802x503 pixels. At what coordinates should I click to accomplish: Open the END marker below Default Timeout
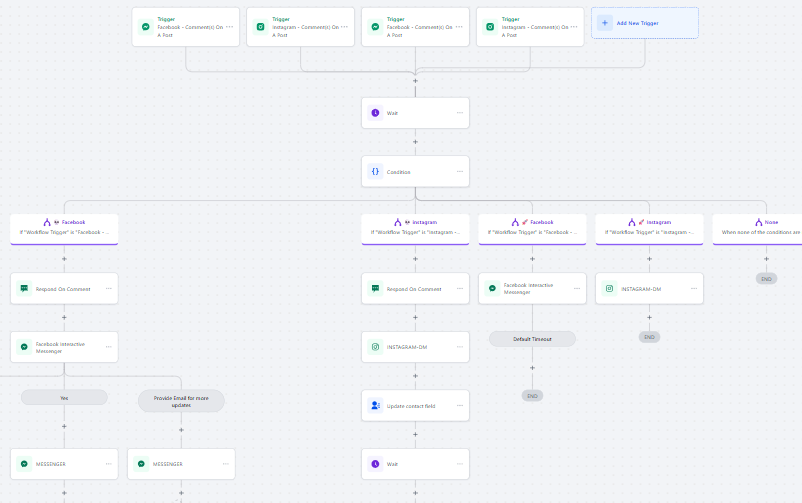pos(532,396)
